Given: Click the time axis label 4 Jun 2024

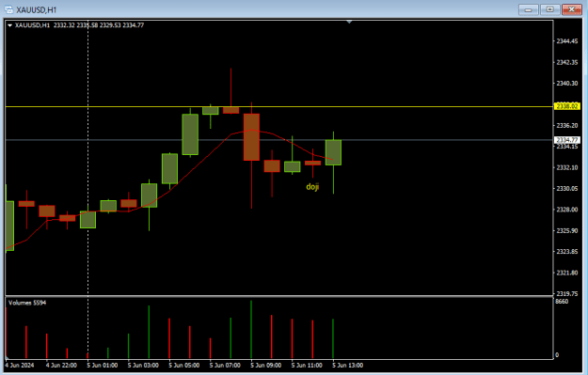Looking at the screenshot, I should (20, 366).
